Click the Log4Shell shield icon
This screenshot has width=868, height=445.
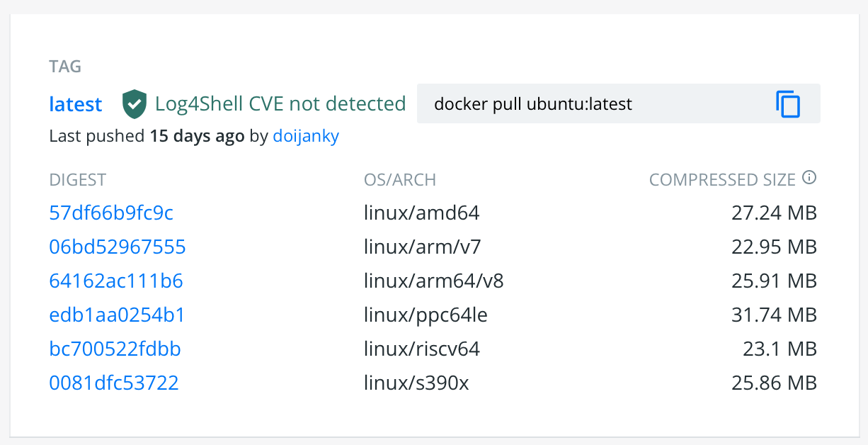pyautogui.click(x=135, y=103)
